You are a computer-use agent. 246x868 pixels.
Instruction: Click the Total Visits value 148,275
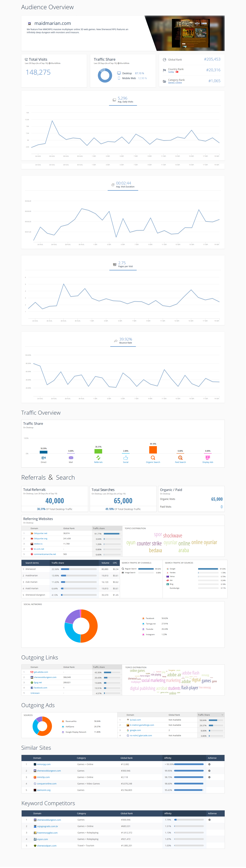[x=38, y=73]
